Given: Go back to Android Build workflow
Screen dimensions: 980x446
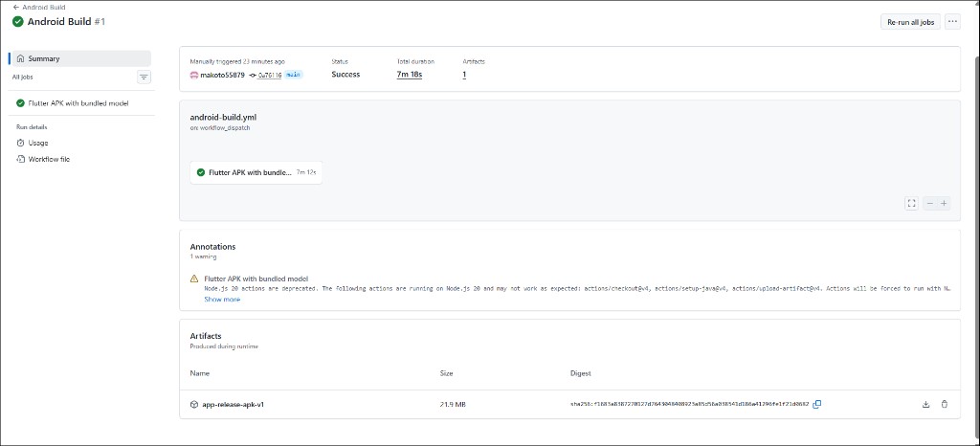Looking at the screenshot, I should click(38, 7).
